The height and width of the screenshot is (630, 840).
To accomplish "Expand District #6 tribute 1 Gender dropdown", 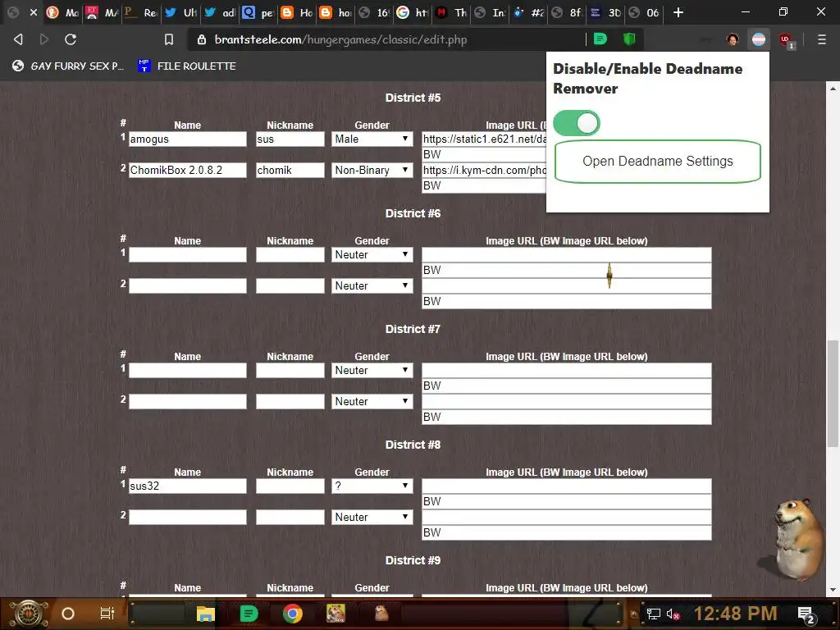I will (x=372, y=254).
